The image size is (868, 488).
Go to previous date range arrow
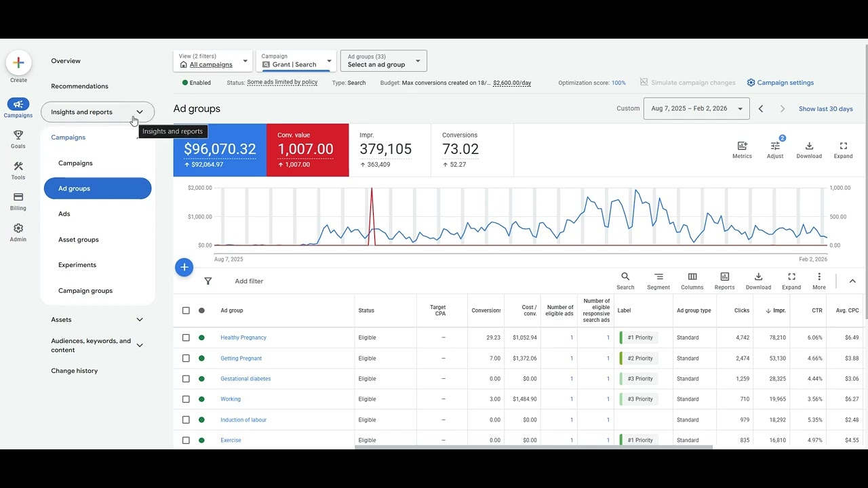pos(761,108)
